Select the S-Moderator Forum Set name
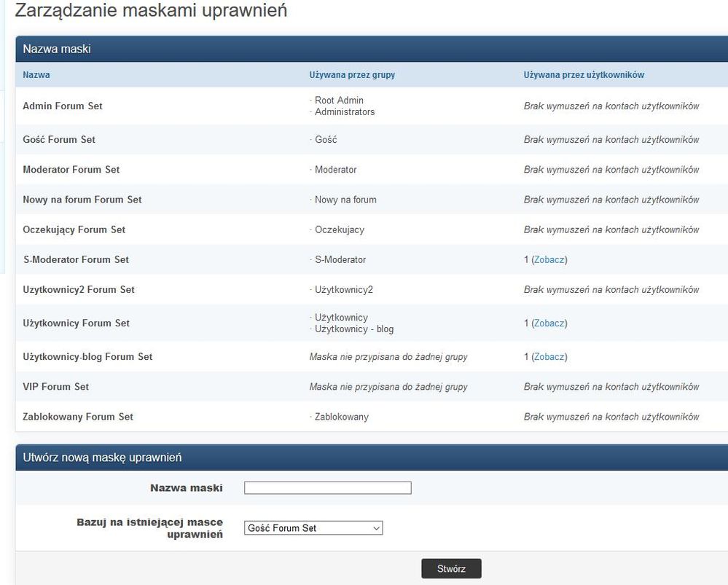Screen dimensions: 728x585 [x=76, y=259]
